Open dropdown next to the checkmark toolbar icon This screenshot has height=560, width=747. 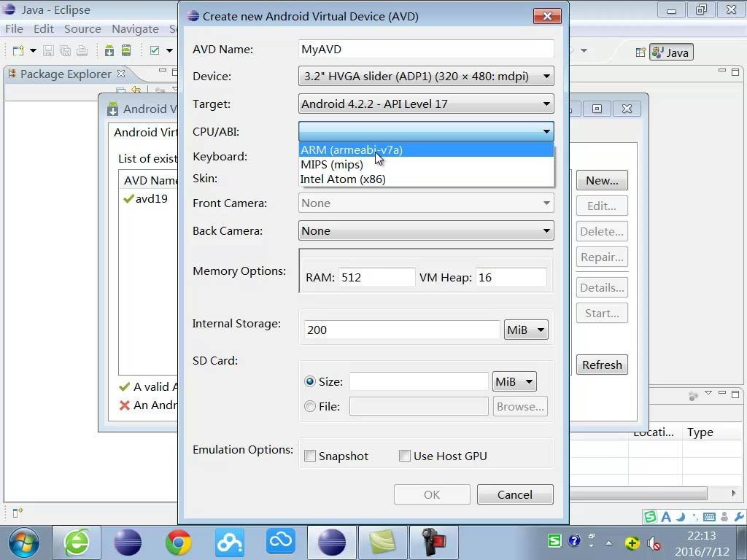169,50
